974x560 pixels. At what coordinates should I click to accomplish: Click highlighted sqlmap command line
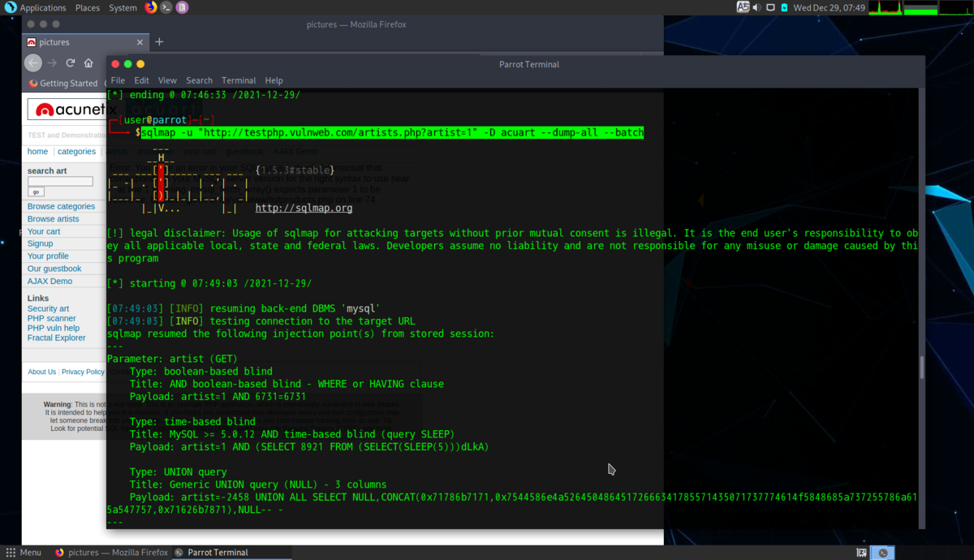point(392,132)
